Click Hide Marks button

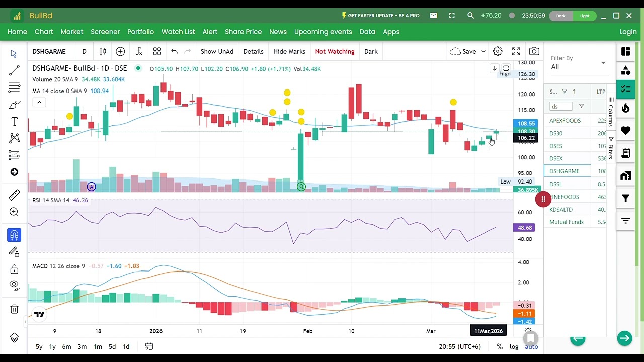289,51
